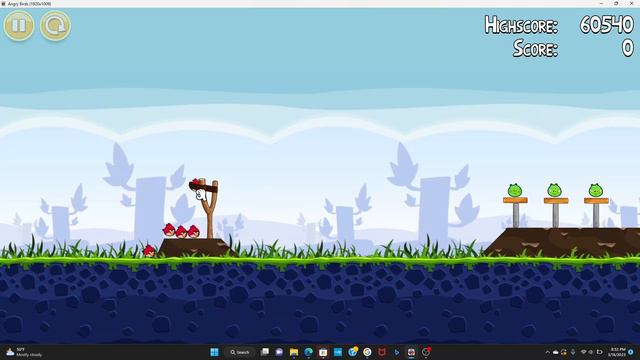Pause the game with the pause button

coord(19,25)
